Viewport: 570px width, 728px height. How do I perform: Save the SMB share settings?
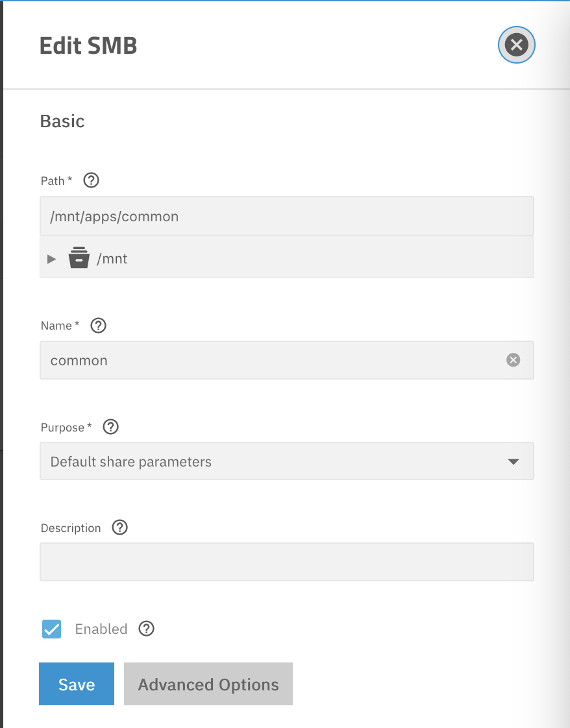click(x=77, y=684)
